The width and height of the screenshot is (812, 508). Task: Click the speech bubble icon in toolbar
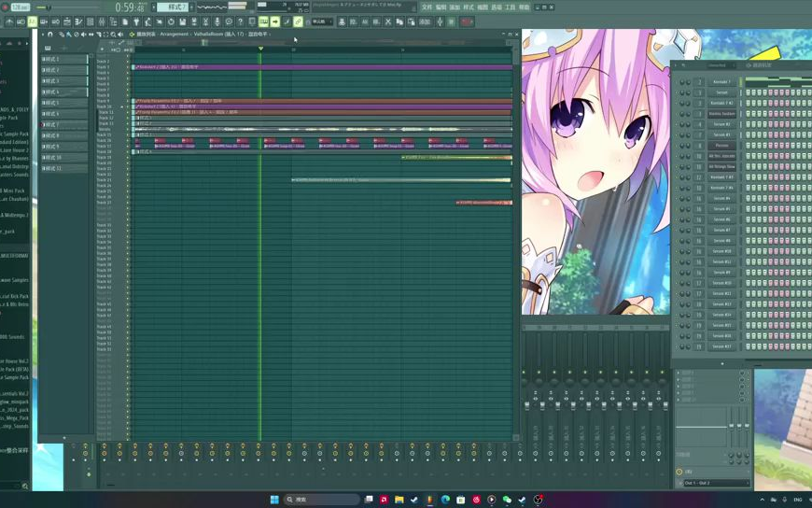point(229,21)
